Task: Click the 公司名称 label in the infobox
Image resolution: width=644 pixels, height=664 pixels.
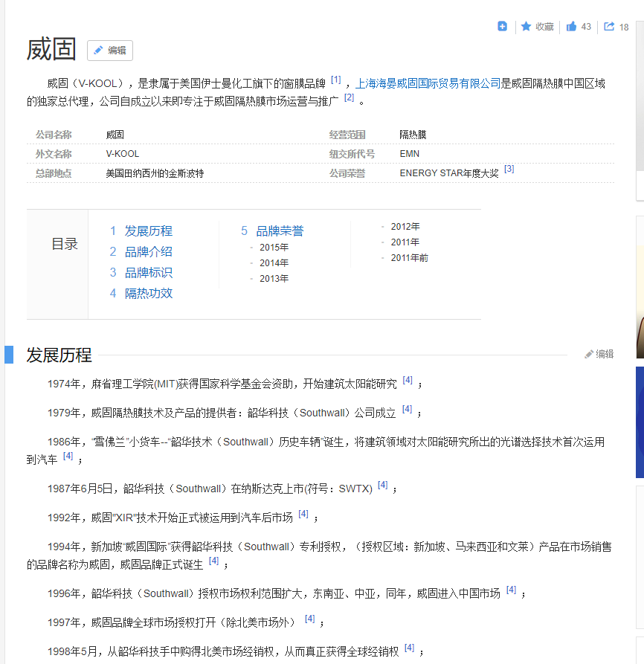Action: coord(54,135)
